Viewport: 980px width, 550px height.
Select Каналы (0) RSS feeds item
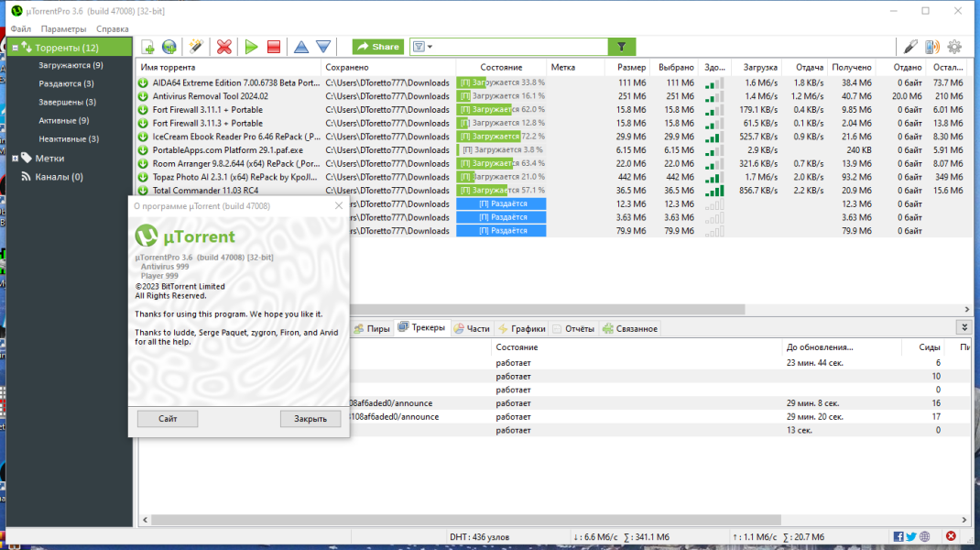point(59,176)
